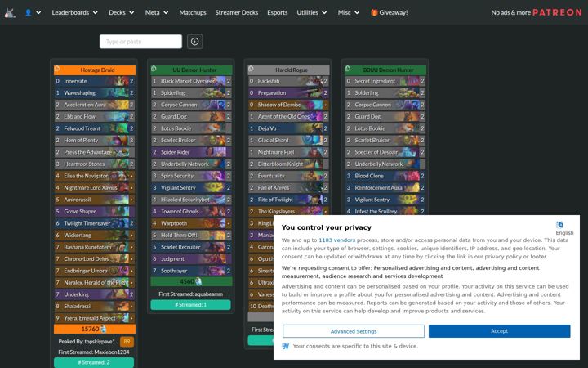Select the Amirdrassil card row
The width and height of the screenshot is (588, 368).
coord(95,200)
